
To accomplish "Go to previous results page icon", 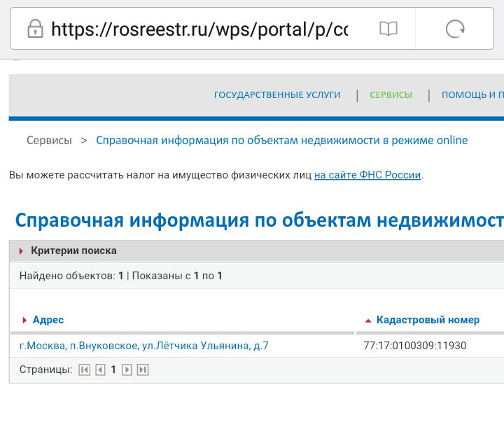I will [100, 370].
